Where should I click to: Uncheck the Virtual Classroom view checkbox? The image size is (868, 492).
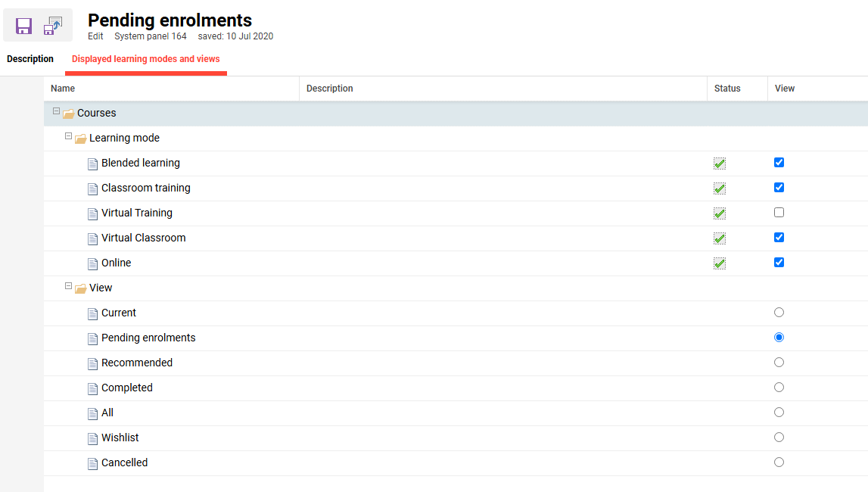click(x=779, y=238)
